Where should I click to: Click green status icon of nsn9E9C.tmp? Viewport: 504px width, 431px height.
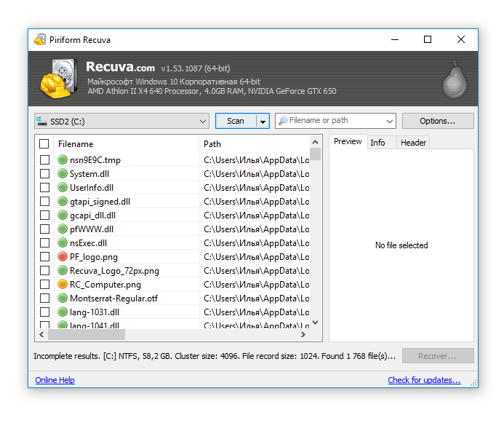click(63, 159)
